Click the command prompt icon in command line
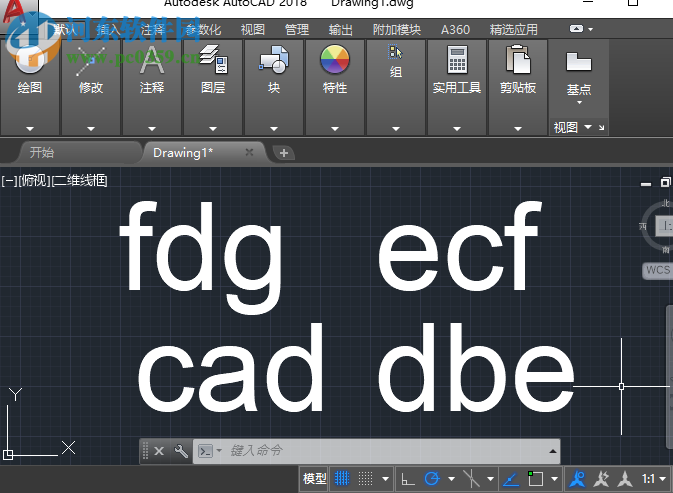 (x=205, y=451)
